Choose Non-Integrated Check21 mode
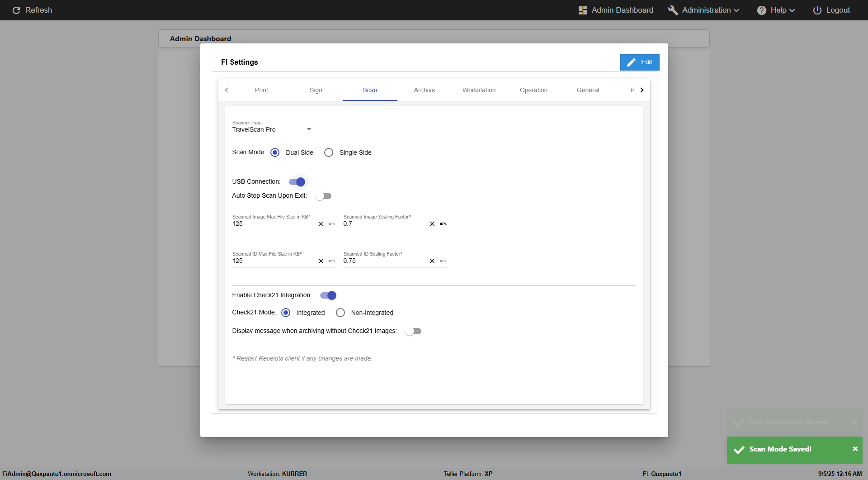 coord(340,313)
